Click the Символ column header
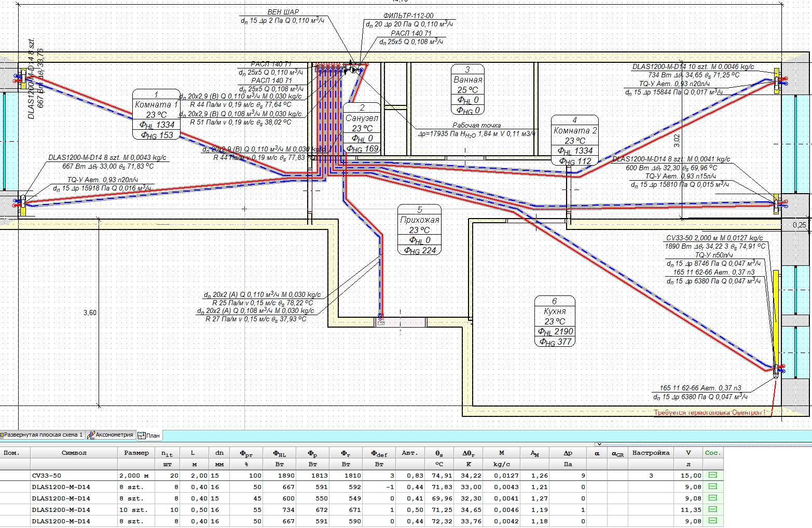The image size is (812, 528). pos(74,453)
